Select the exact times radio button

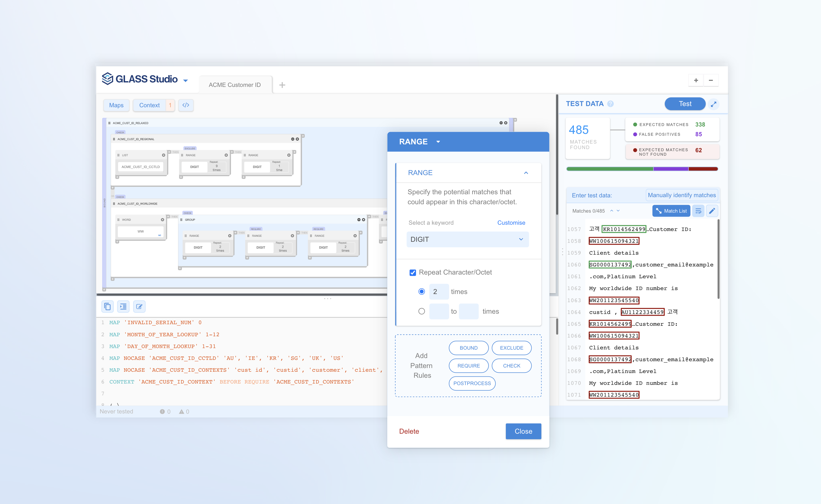(x=422, y=292)
